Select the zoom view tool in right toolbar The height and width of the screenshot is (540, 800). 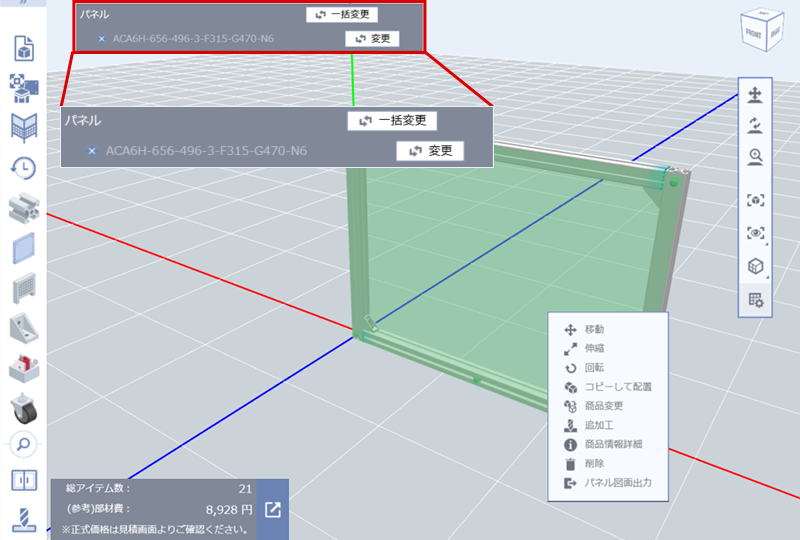(x=756, y=155)
